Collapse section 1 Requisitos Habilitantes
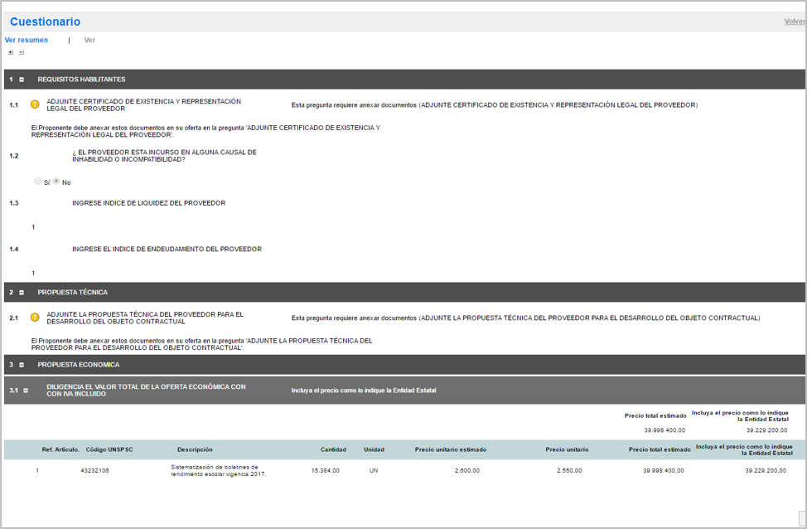 22,80
